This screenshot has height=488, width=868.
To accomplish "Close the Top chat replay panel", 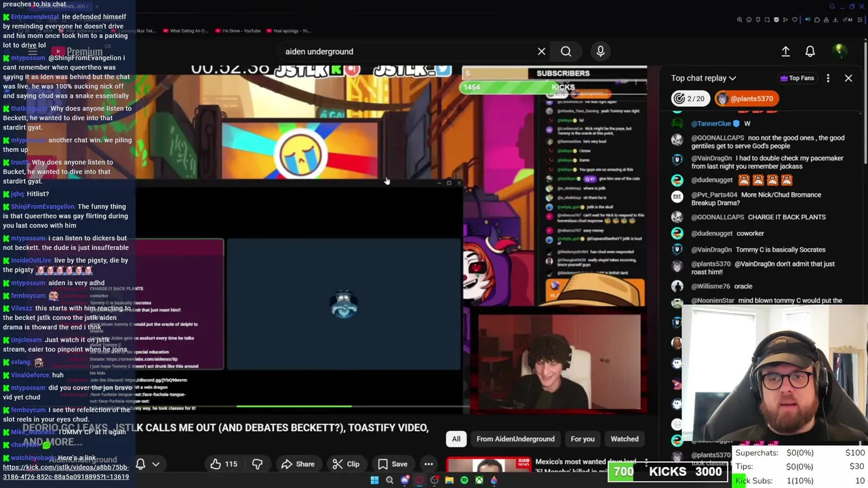I will pyautogui.click(x=848, y=78).
